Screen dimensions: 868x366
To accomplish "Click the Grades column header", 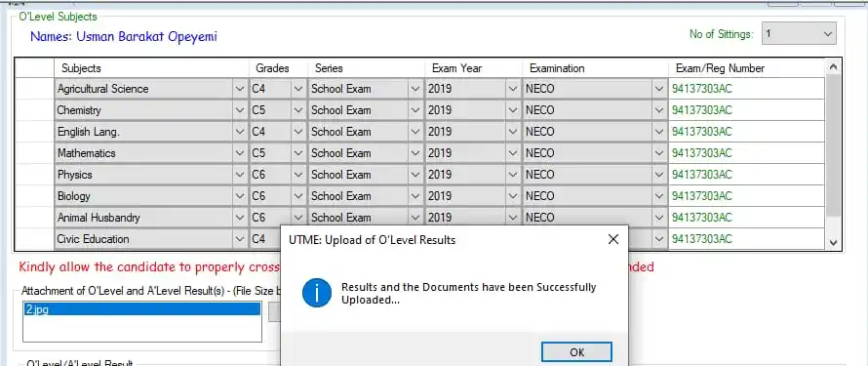I will point(279,68).
